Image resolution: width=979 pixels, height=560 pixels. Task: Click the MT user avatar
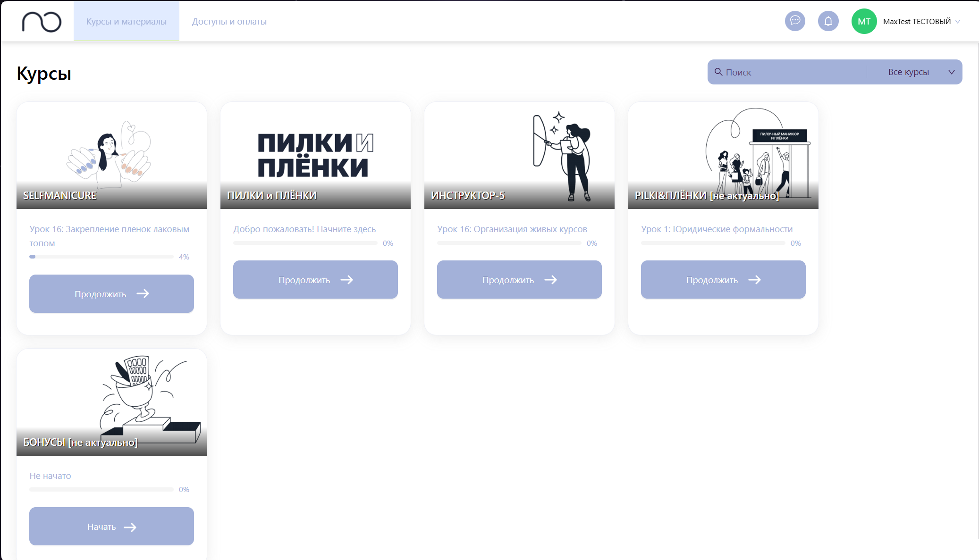click(x=864, y=22)
